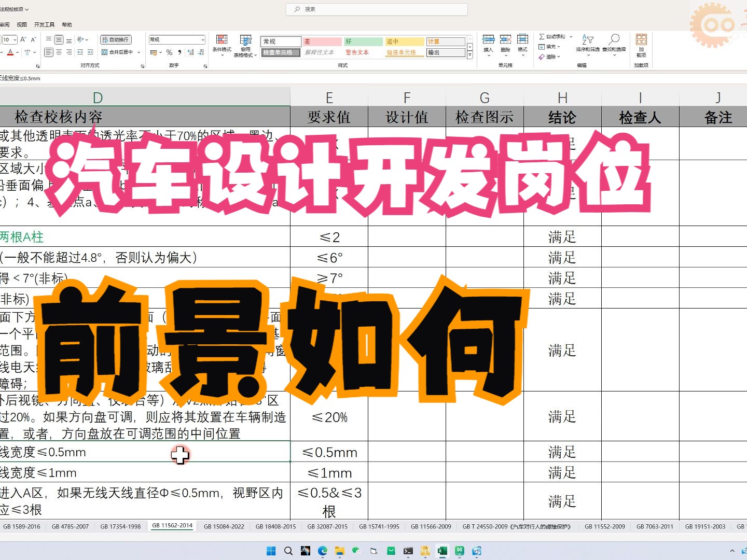Switch to sheet tab GB 7063-2011
747x560 pixels.
click(x=655, y=526)
